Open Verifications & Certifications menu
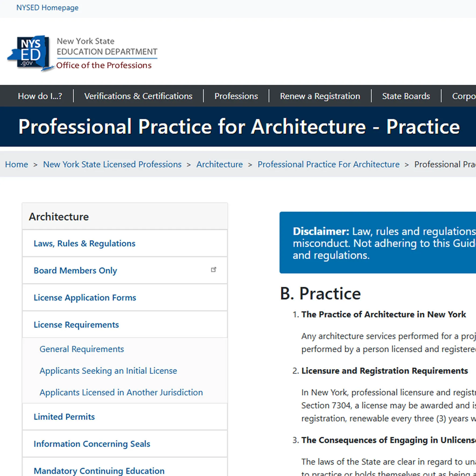The width and height of the screenshot is (476, 476). (138, 96)
